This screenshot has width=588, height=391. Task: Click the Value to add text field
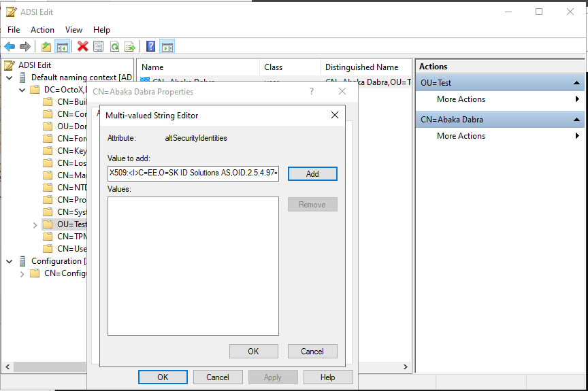193,173
